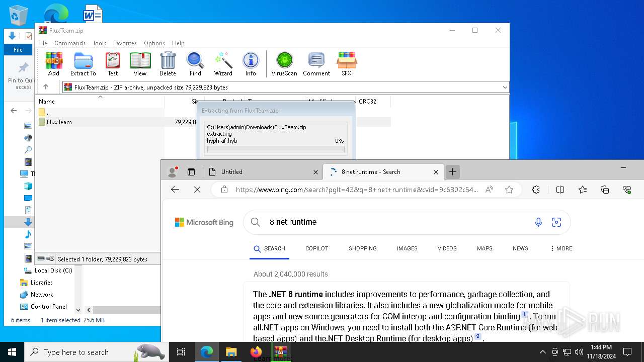Open Browser essentials heart icon
Image resolution: width=644 pixels, height=362 pixels.
pyautogui.click(x=627, y=190)
